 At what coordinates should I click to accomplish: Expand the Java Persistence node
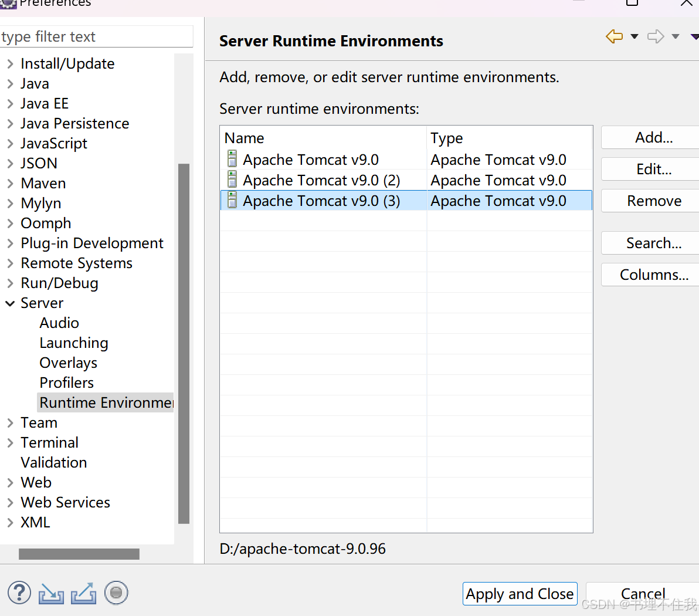pyautogui.click(x=10, y=124)
